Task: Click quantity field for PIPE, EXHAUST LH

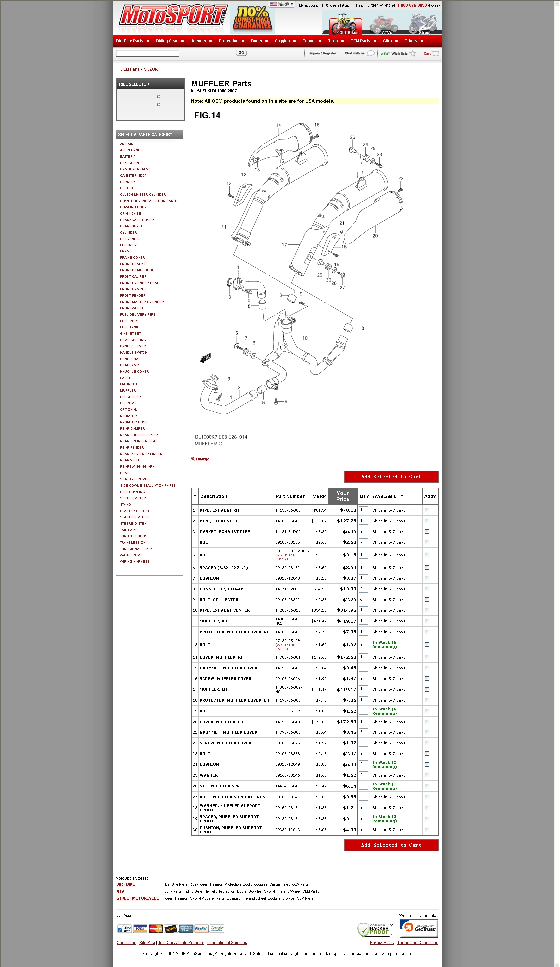Action: [364, 521]
